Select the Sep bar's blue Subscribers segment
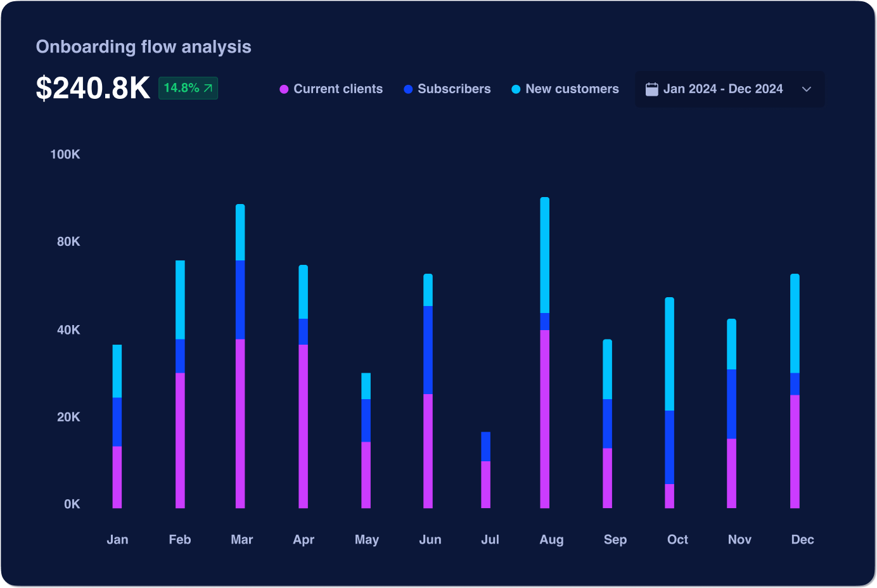877x588 pixels. pyautogui.click(x=607, y=424)
